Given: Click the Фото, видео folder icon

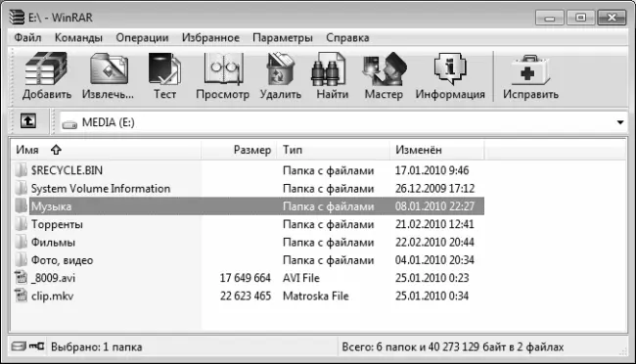Looking at the screenshot, I should tap(21, 259).
